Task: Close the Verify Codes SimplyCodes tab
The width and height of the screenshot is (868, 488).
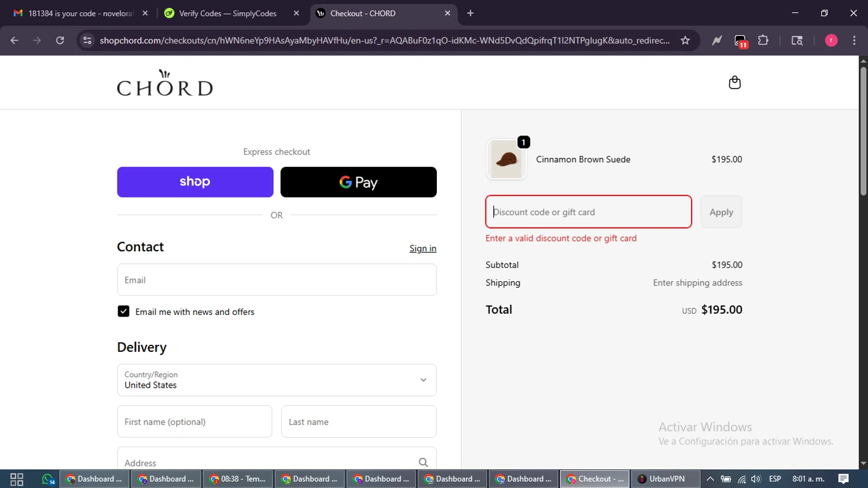Action: coord(296,13)
